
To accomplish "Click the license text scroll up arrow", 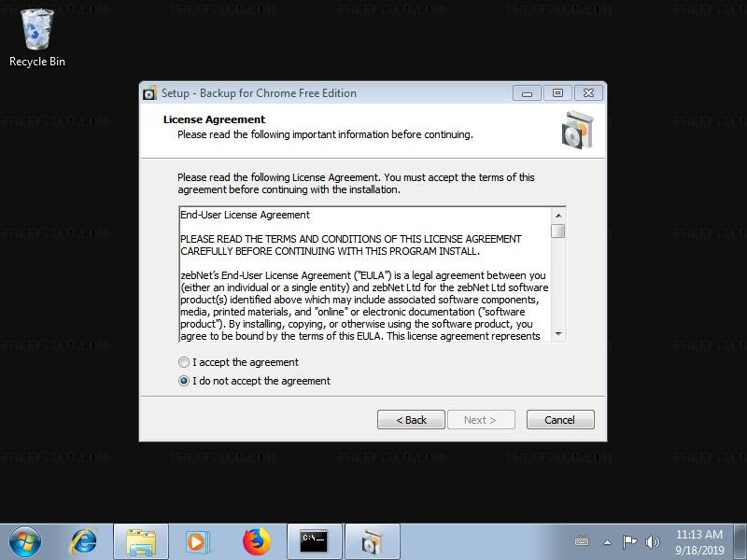I will pos(558,216).
